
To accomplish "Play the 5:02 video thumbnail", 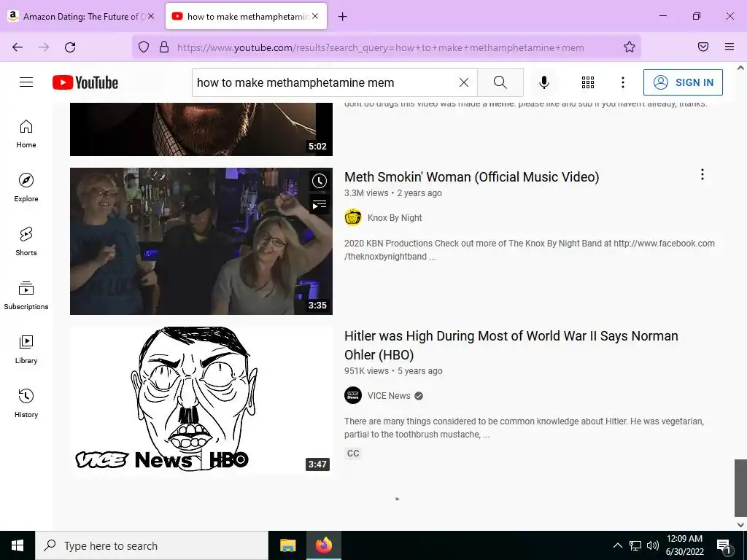I will (x=201, y=129).
